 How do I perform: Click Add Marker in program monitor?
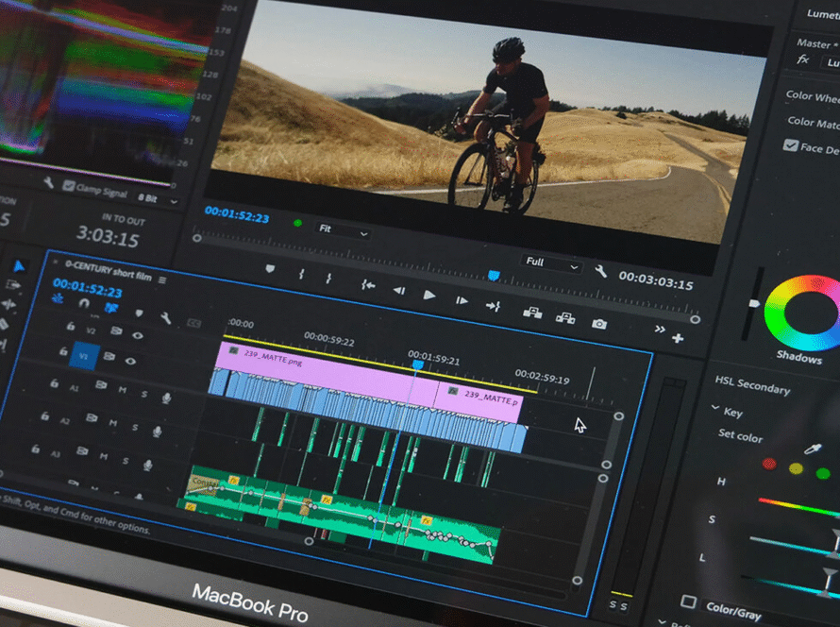(x=271, y=269)
